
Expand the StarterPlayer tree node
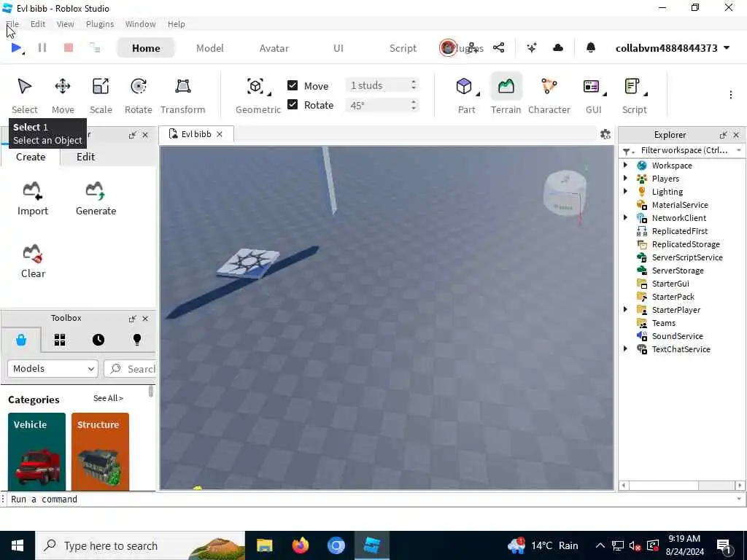click(625, 309)
